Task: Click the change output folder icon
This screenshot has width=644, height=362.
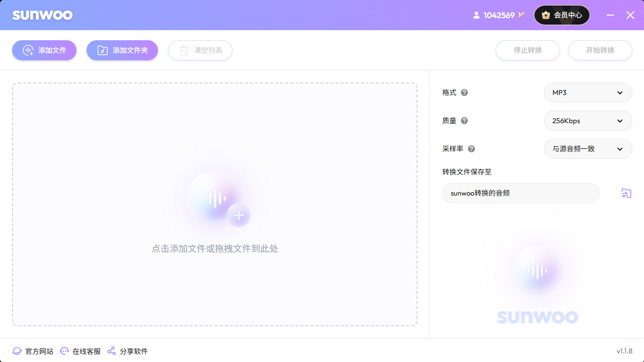Action: coord(626,193)
